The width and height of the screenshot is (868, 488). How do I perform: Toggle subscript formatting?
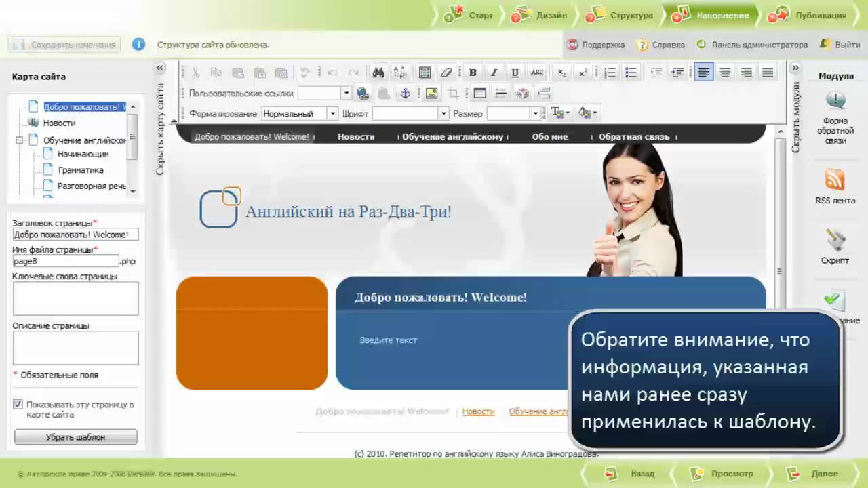coord(561,73)
